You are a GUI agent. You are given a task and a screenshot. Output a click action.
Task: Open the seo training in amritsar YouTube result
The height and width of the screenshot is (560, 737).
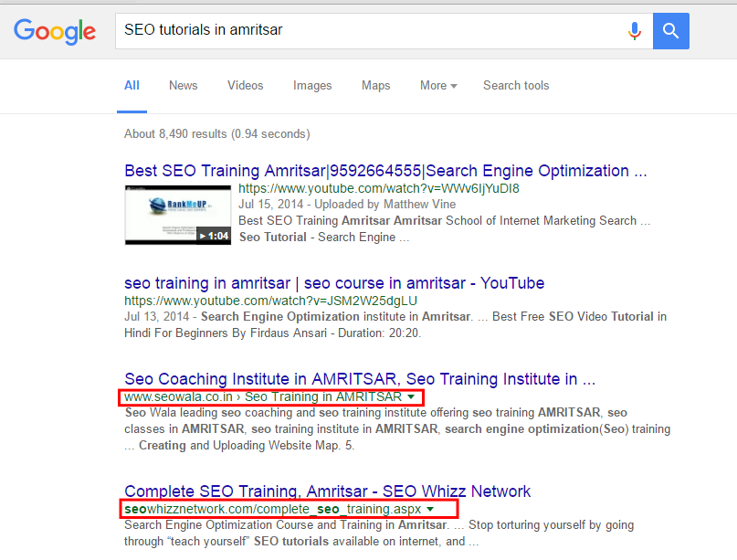334,283
